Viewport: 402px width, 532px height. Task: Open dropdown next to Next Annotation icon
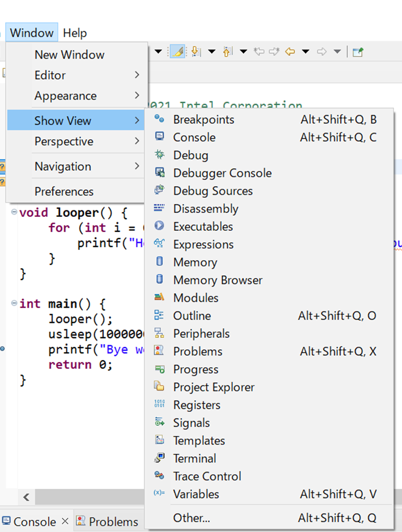click(x=212, y=52)
